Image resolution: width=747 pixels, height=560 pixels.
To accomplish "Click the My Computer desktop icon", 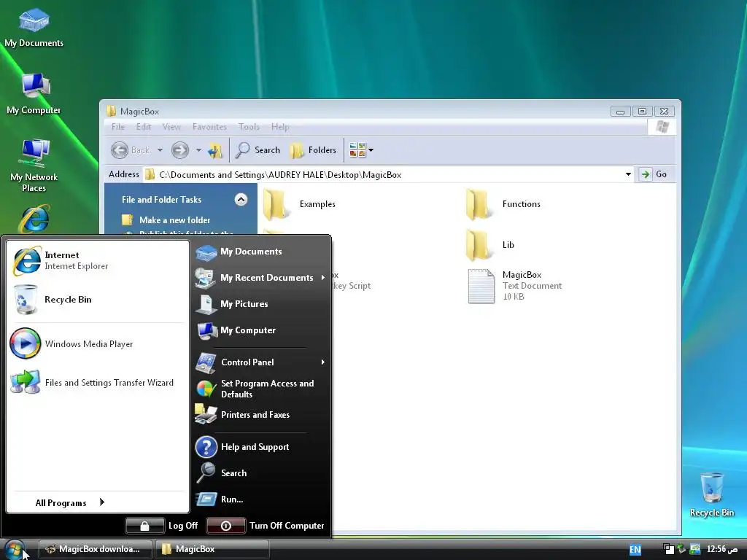I will point(34,94).
